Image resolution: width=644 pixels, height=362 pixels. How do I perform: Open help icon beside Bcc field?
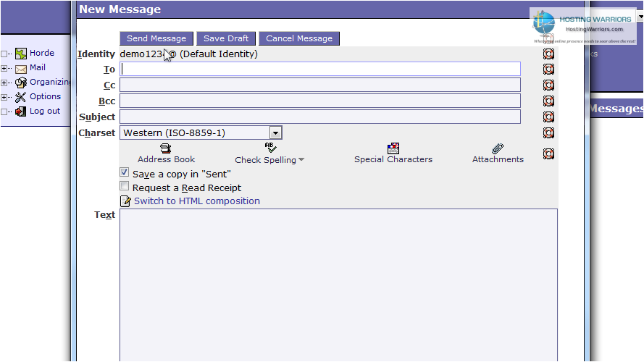click(548, 101)
